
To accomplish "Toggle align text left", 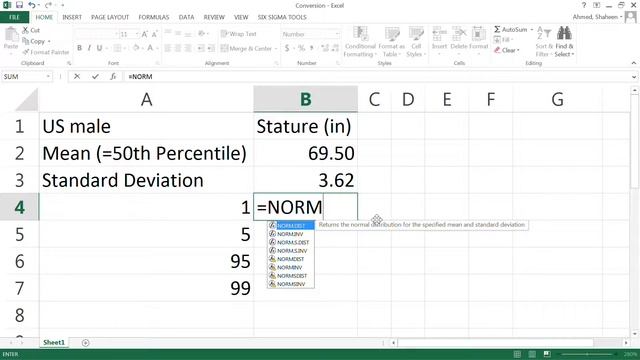I will (x=168, y=48).
